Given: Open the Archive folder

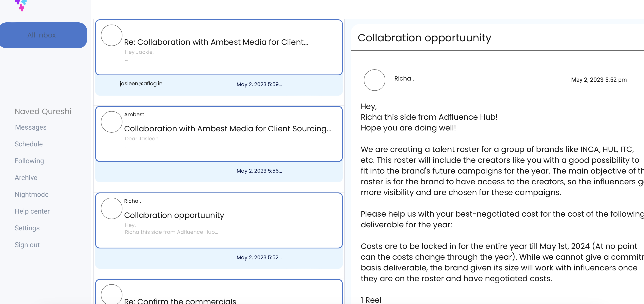Looking at the screenshot, I should (26, 178).
